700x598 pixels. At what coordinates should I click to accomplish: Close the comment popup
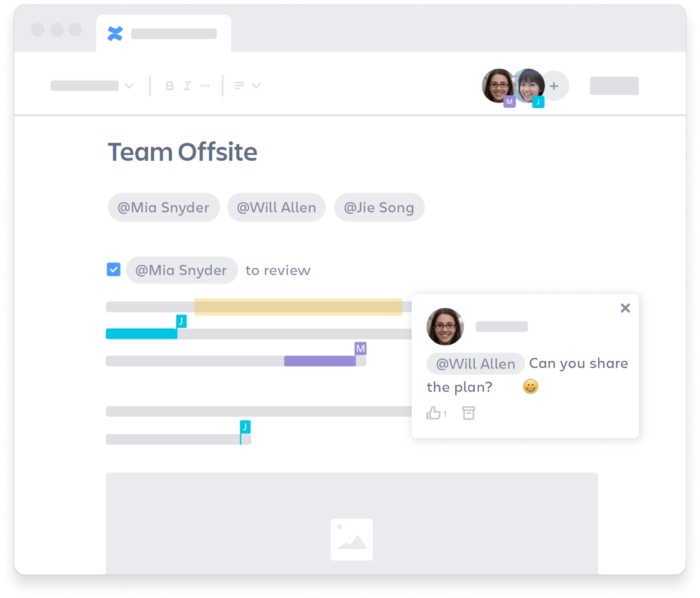(625, 308)
